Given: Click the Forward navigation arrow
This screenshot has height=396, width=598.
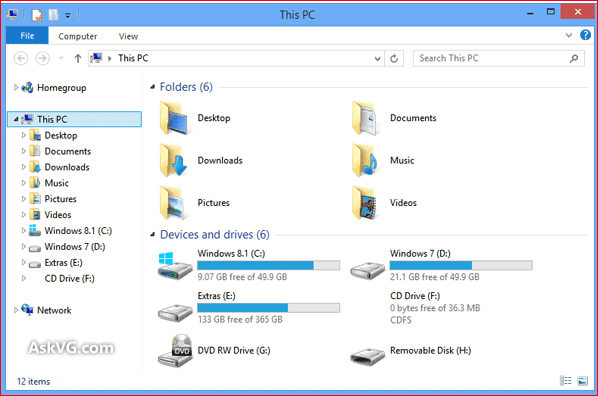Looking at the screenshot, I should pos(42,58).
